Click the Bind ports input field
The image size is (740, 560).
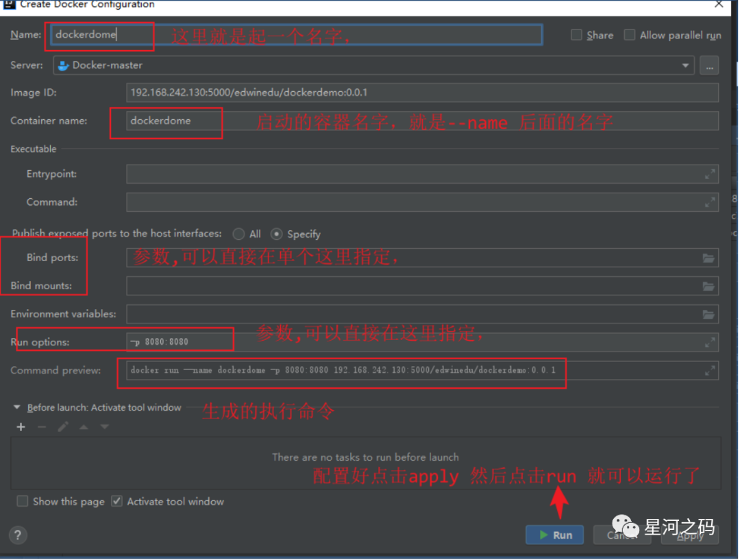point(422,258)
